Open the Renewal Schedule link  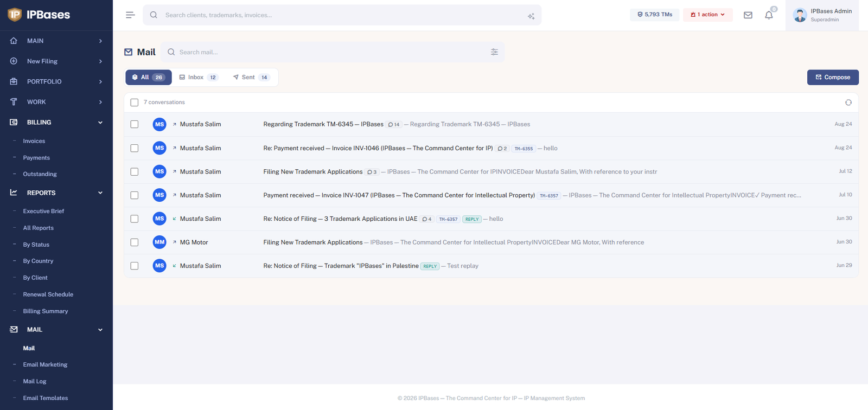pos(48,294)
